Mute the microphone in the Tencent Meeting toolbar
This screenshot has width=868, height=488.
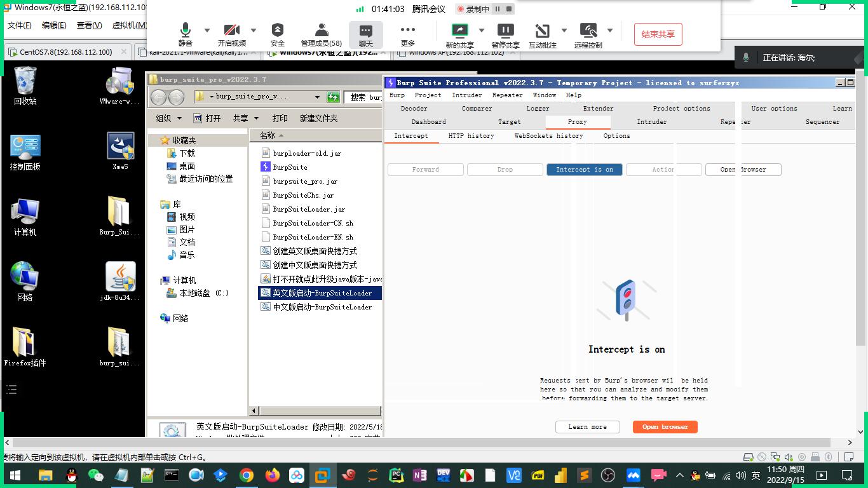pyautogui.click(x=185, y=30)
